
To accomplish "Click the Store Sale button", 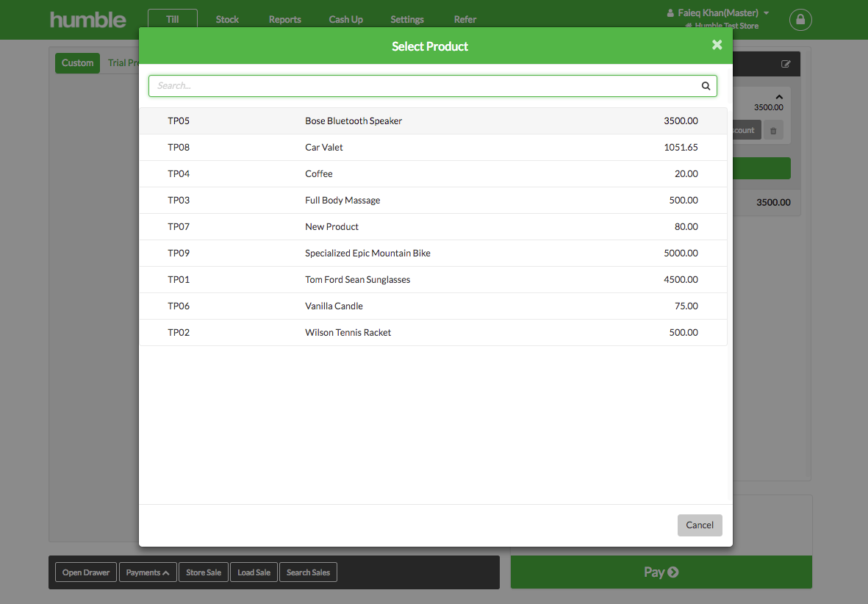I will click(x=203, y=572).
